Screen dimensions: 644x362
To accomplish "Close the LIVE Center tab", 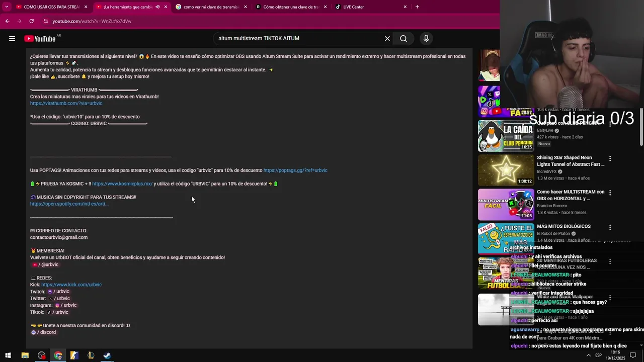I will coord(405,7).
